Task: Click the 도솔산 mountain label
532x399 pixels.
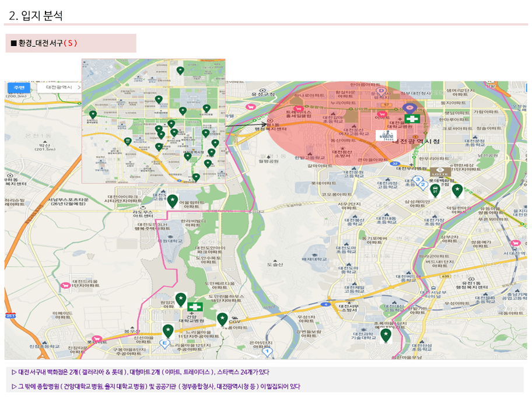Action: point(275,264)
